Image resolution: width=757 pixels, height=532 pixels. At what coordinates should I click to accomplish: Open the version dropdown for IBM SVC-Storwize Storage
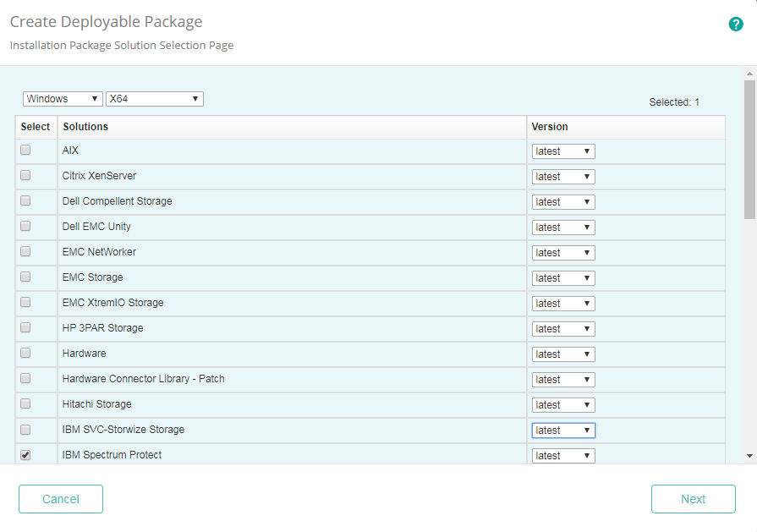pos(562,430)
